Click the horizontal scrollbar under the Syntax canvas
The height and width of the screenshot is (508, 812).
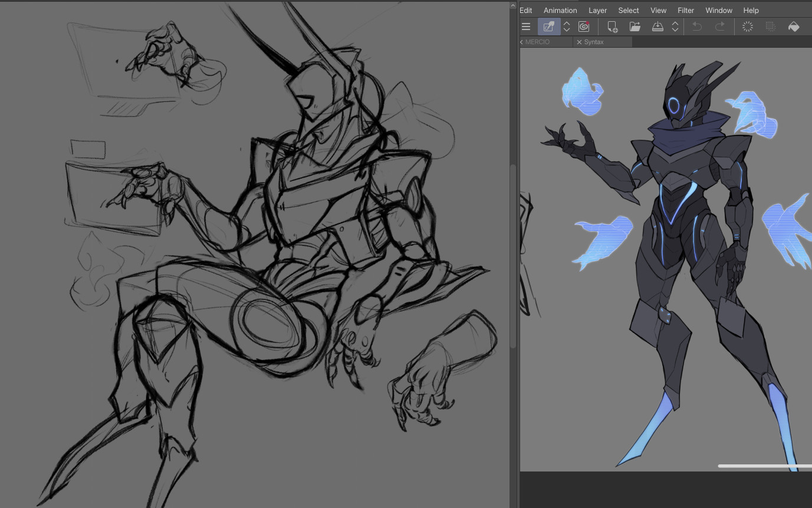click(765, 466)
